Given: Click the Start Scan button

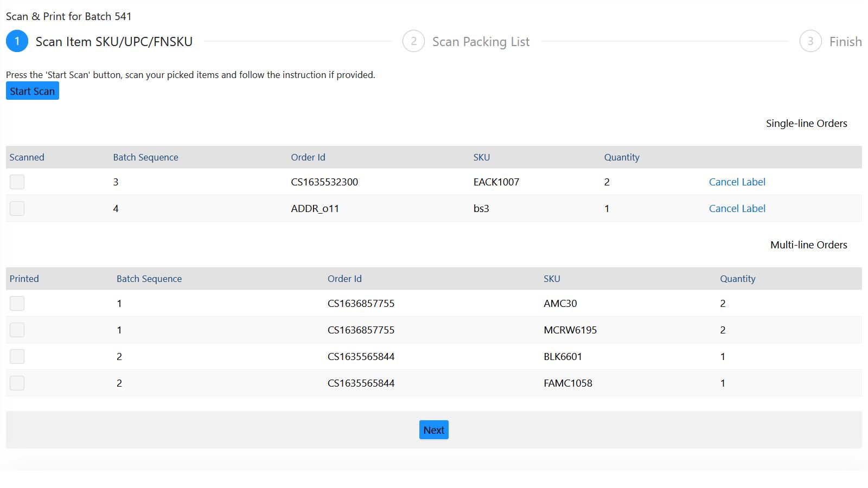Looking at the screenshot, I should [32, 91].
